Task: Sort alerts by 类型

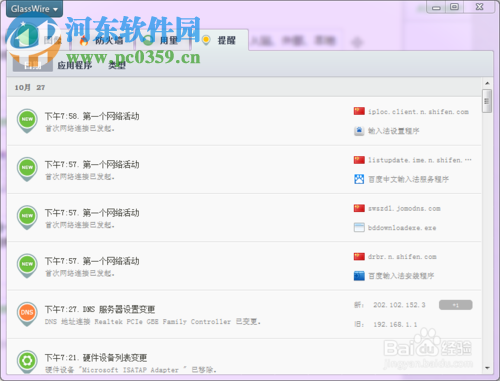Action: [x=117, y=65]
